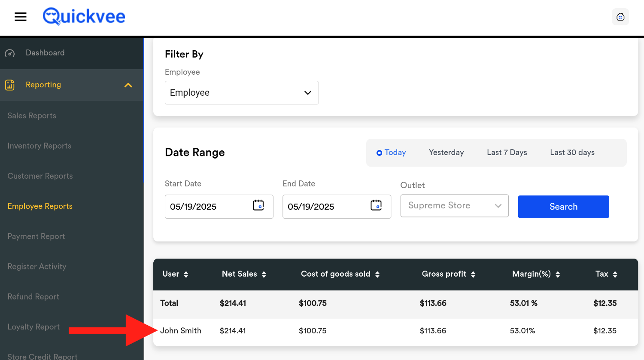This screenshot has height=360, width=644.
Task: Open the Supreme Store outlet dropdown
Action: click(x=454, y=206)
